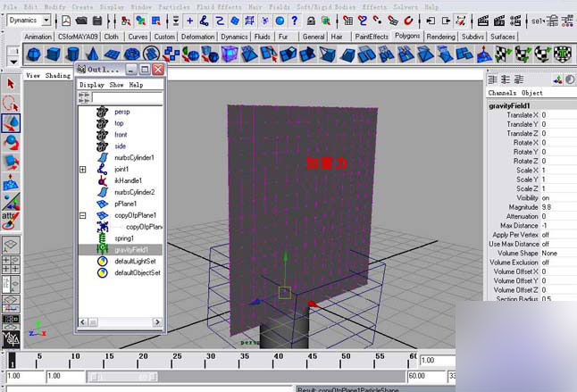Click frame 30 on the timeline
Image resolution: width=577 pixels, height=392 pixels.
point(211,360)
